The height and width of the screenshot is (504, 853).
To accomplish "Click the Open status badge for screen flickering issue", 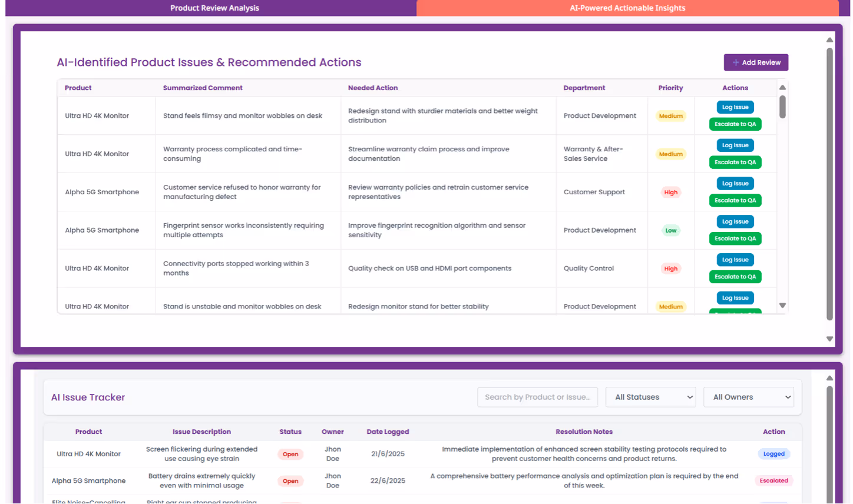I will coord(290,454).
